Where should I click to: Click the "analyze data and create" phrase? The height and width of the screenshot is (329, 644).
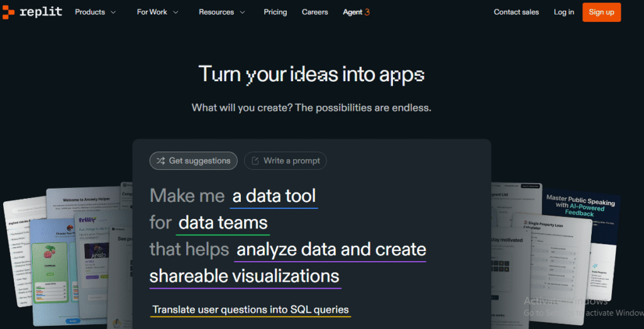click(331, 250)
